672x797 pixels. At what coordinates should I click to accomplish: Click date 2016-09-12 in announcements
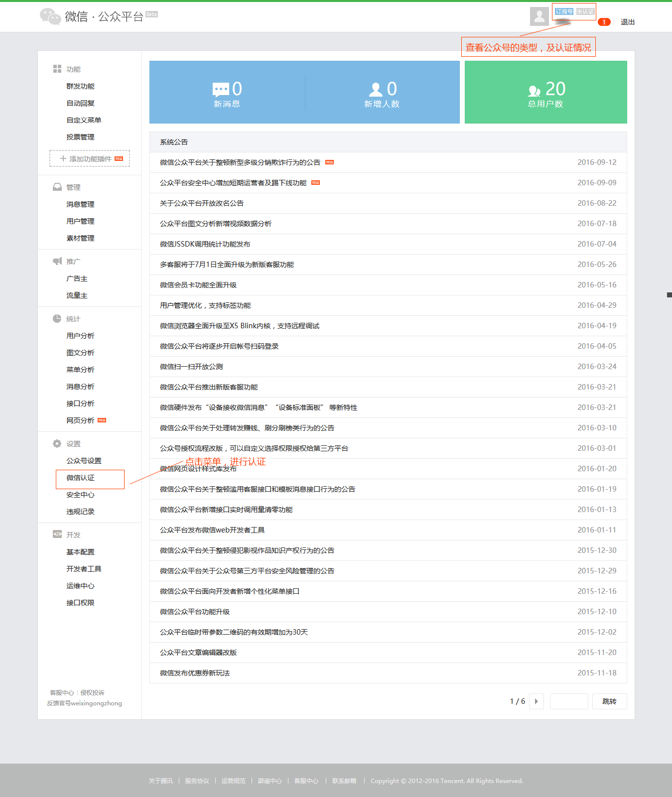(597, 162)
